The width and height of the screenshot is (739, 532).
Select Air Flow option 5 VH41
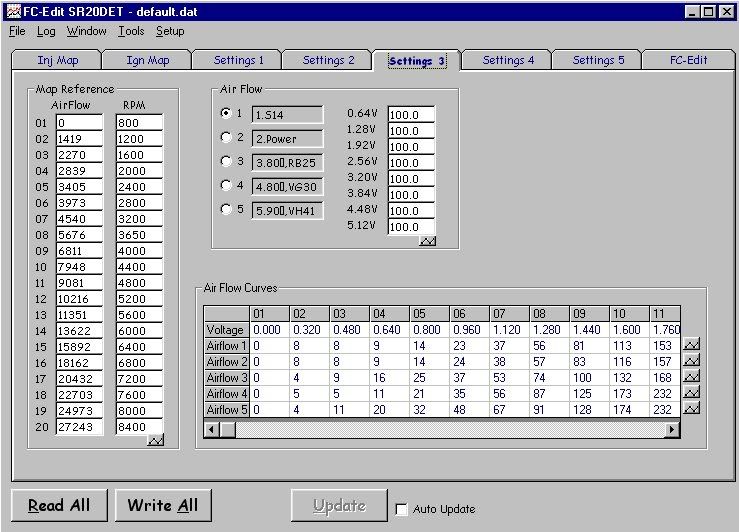(226, 209)
